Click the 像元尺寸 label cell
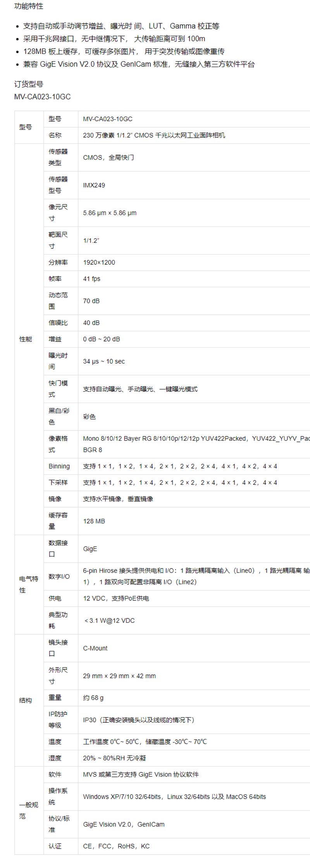Viewport: 310px width, 868px height. [x=61, y=213]
